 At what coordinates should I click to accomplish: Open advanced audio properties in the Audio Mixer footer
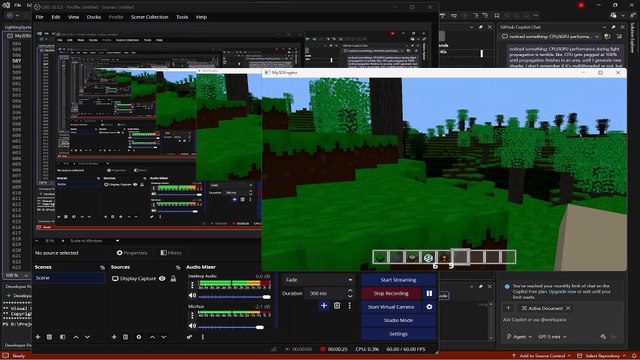(x=189, y=337)
